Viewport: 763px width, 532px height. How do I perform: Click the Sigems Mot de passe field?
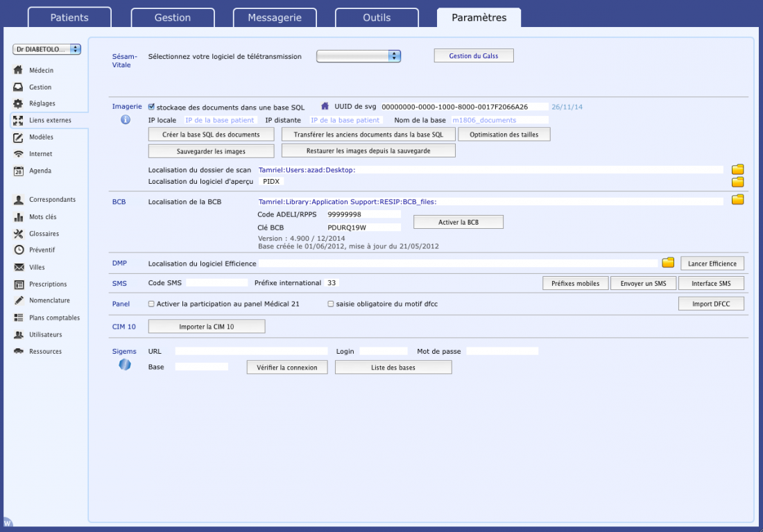pos(502,351)
